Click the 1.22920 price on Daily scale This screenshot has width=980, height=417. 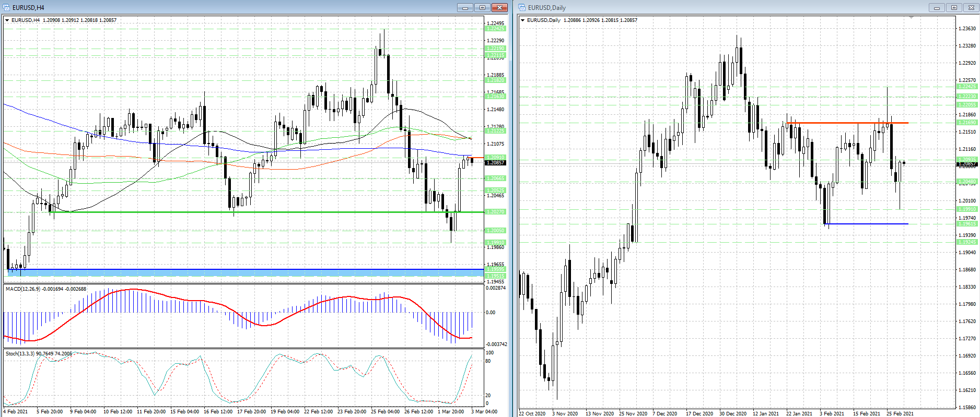967,63
